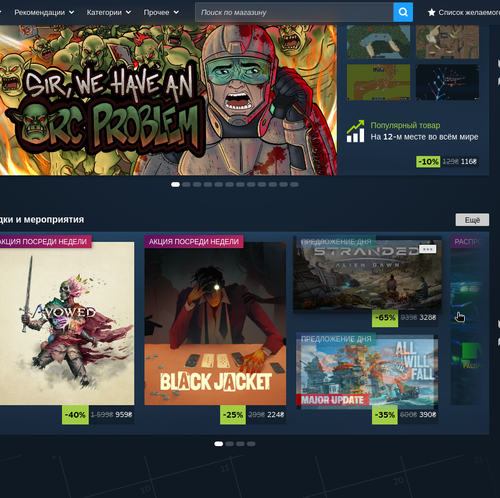Click the Акция посреди недели tag on Black Jacket
Screen dimensions: 500x498
(x=194, y=242)
